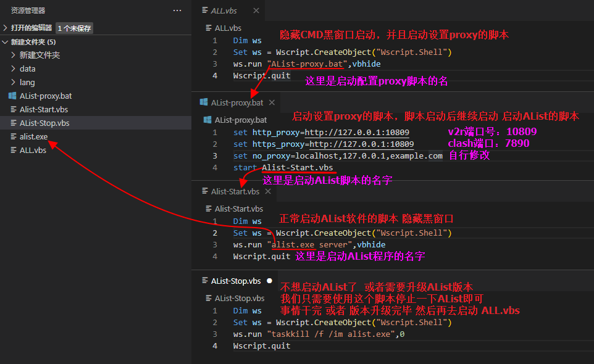Viewport: 594px width, 364px height.
Task: Collapse the 打开的编辑器 section
Action: point(6,28)
